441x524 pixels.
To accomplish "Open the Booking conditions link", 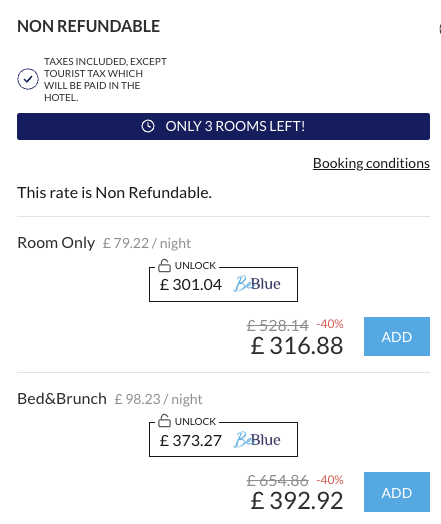I will point(371,163).
